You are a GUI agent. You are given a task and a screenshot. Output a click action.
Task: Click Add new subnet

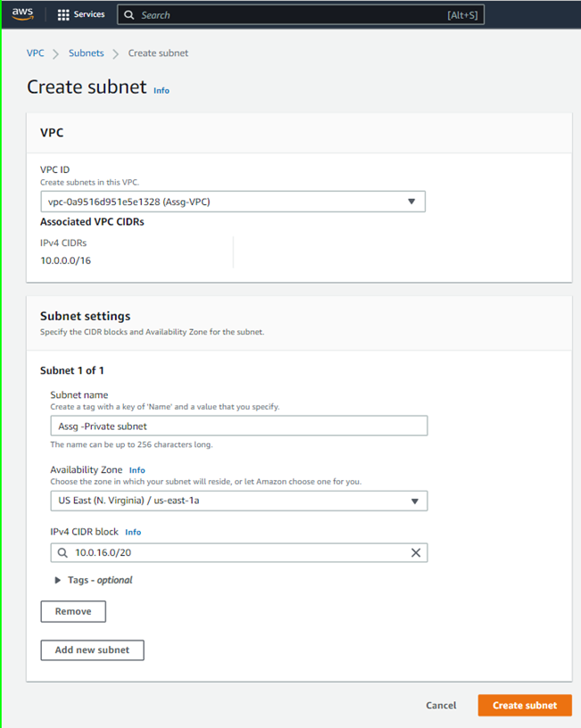click(x=92, y=649)
